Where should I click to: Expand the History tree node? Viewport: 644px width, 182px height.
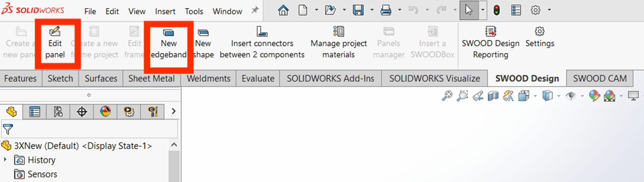click(5, 159)
